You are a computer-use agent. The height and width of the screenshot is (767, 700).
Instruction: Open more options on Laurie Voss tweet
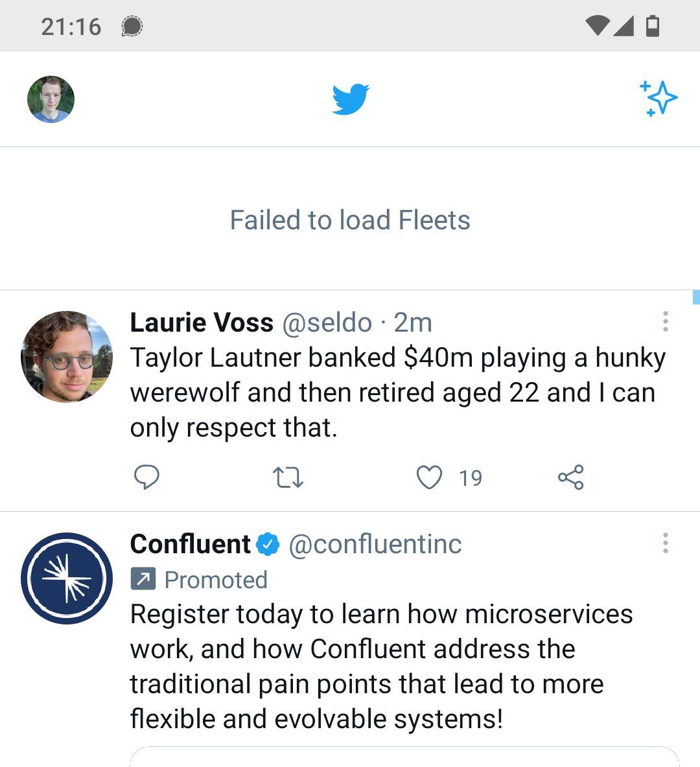665,321
